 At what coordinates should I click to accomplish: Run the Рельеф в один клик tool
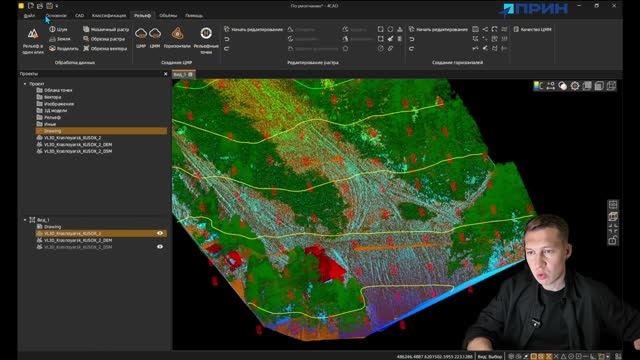tap(33, 41)
